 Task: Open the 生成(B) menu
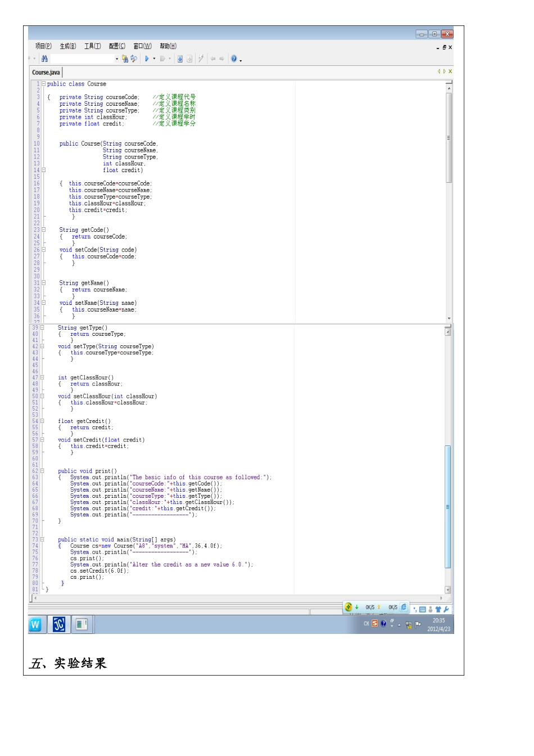coord(68,46)
